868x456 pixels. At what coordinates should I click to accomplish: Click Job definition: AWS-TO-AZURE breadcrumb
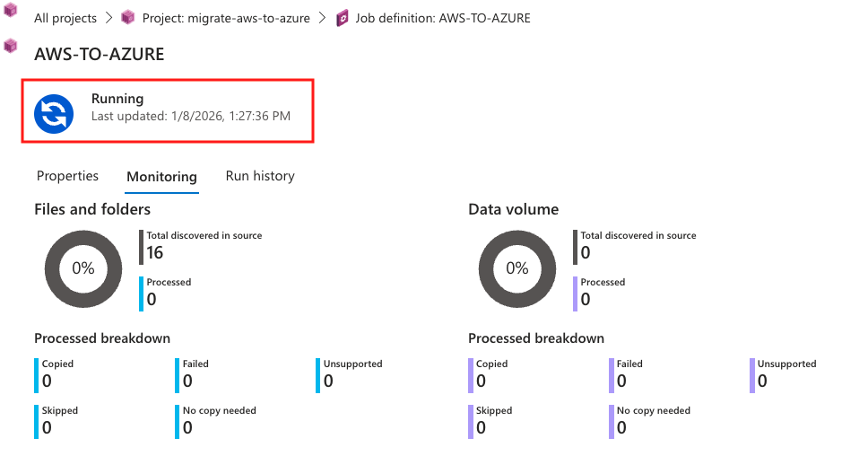[x=443, y=18]
